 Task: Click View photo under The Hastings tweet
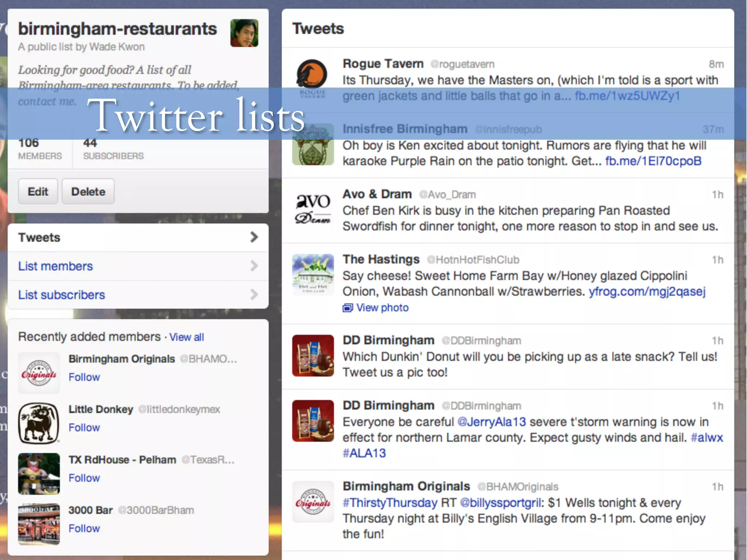(382, 308)
